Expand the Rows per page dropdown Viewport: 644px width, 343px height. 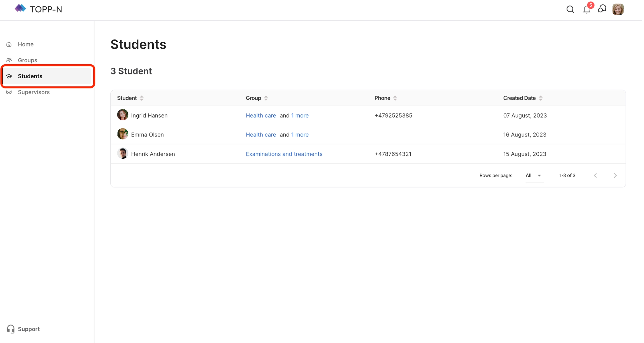[x=534, y=175]
